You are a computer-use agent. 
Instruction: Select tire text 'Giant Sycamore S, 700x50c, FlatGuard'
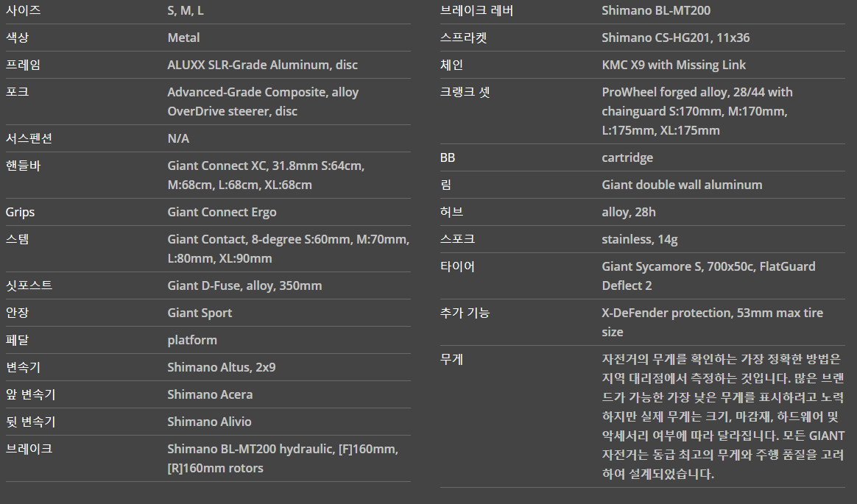(708, 266)
